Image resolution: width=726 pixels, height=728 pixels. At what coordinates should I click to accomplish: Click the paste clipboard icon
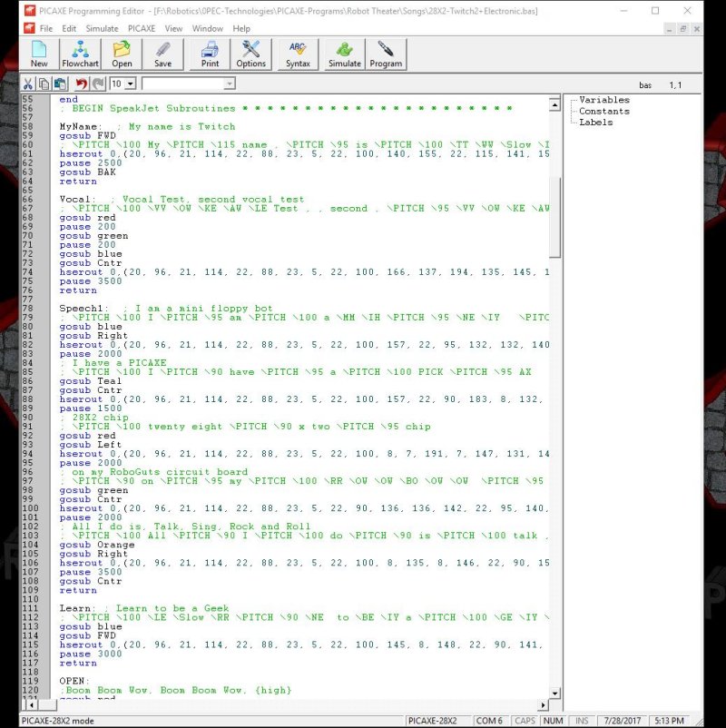60,84
